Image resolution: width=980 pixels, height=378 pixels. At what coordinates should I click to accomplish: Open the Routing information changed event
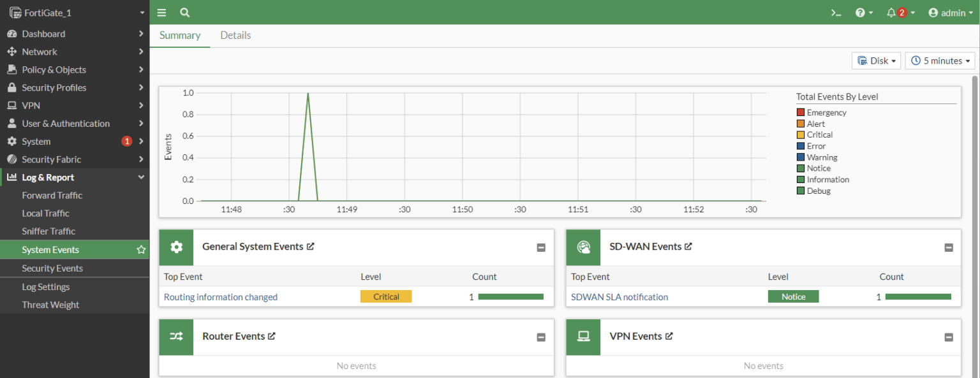(x=220, y=296)
